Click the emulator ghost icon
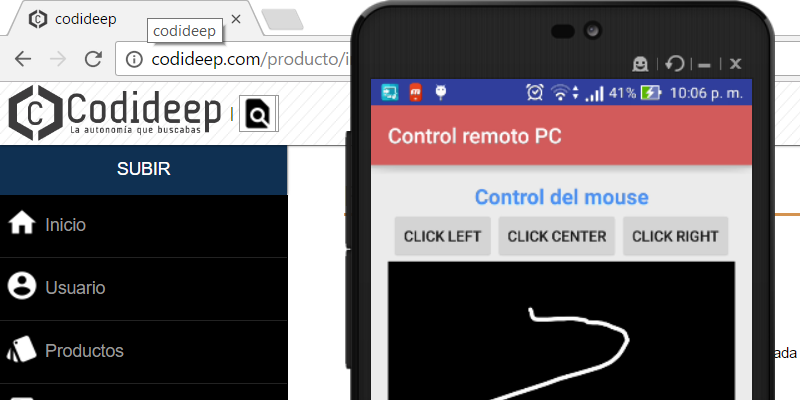The height and width of the screenshot is (400, 800). tap(640, 64)
